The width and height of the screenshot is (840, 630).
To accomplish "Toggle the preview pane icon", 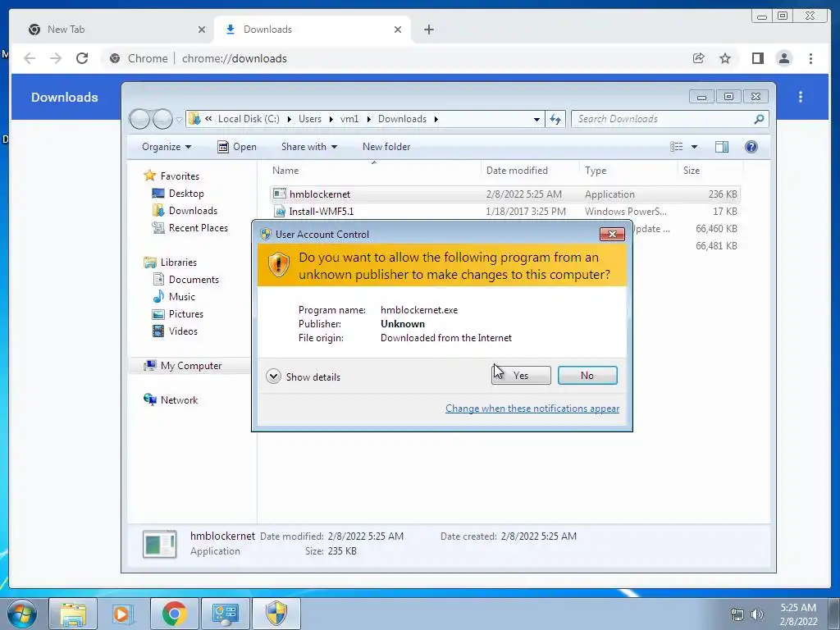I will click(x=722, y=147).
